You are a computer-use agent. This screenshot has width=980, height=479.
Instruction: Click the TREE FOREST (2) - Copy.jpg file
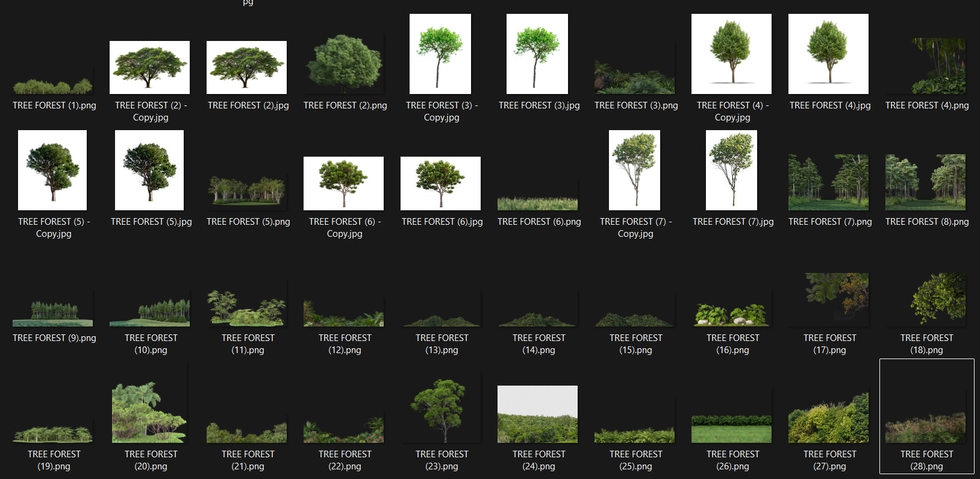pyautogui.click(x=150, y=67)
